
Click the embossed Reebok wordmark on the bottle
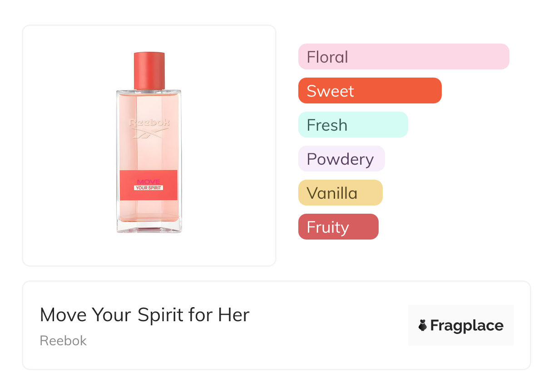coord(149,123)
